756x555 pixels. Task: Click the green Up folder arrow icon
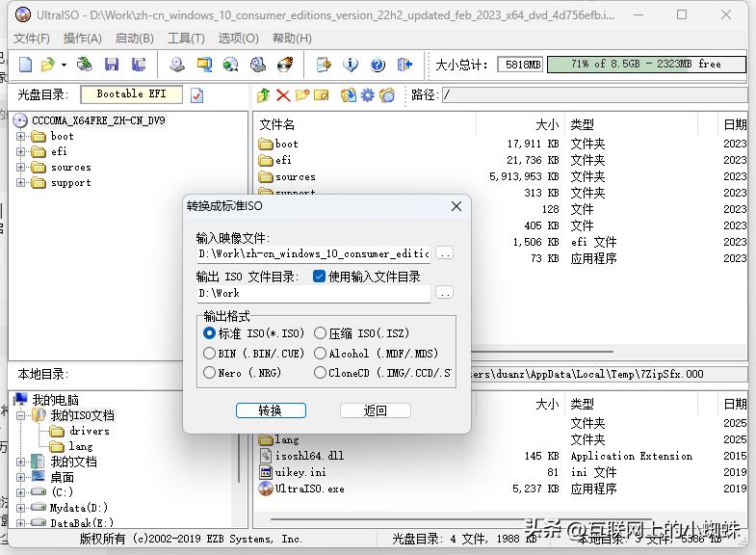263,95
